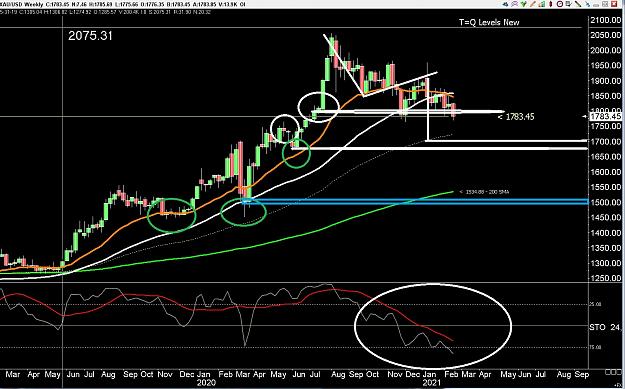625x389 pixels.
Task: Click the 2100.00 price axis label
Action: click(x=605, y=20)
